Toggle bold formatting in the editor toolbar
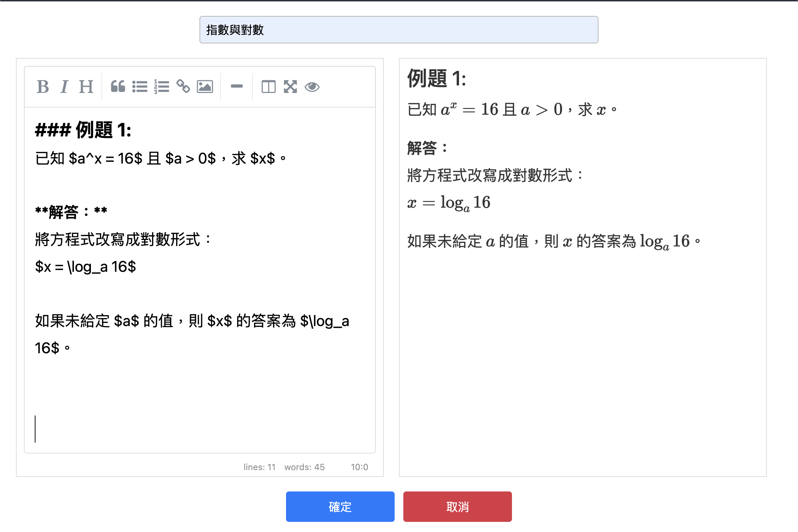 point(43,87)
